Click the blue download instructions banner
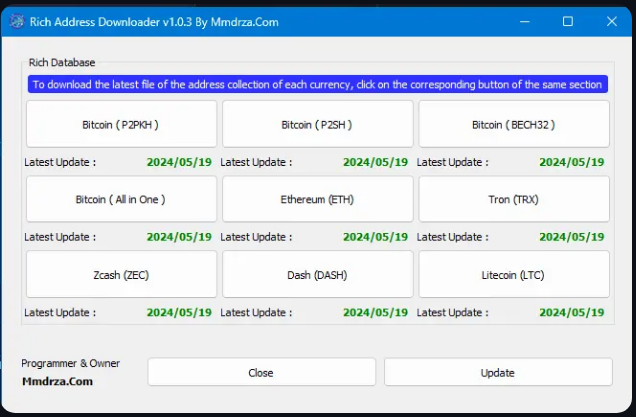Viewport: 636px width, 417px height. [x=317, y=85]
